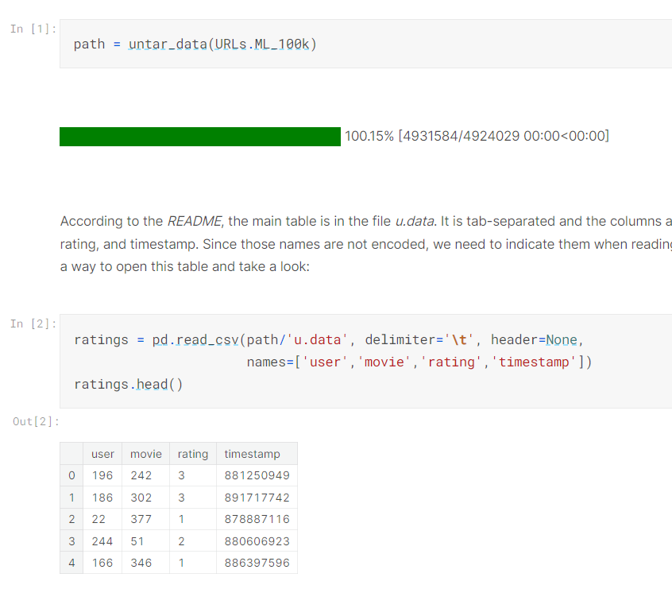Click the 'URLs.ML_100k' argument in code
This screenshot has height=616, width=672.
(x=262, y=45)
